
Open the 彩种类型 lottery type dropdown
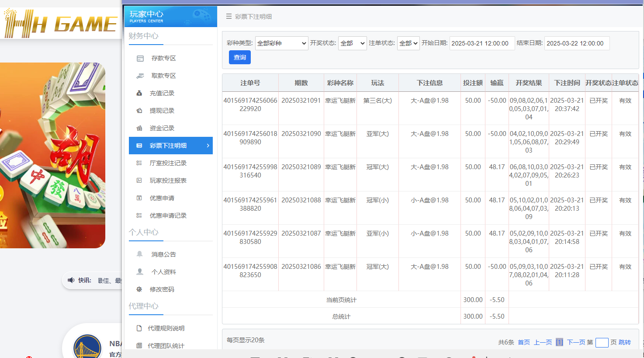click(281, 43)
